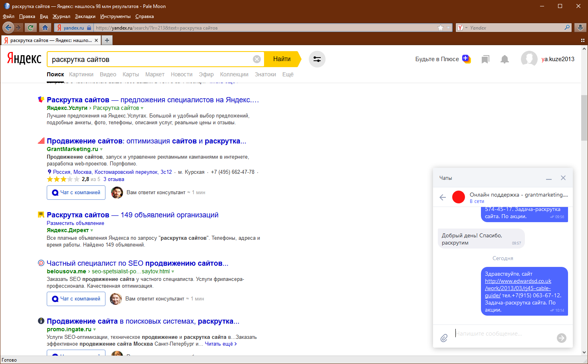Click the browser Forward arrow button
The width and height of the screenshot is (588, 364).
18,28
